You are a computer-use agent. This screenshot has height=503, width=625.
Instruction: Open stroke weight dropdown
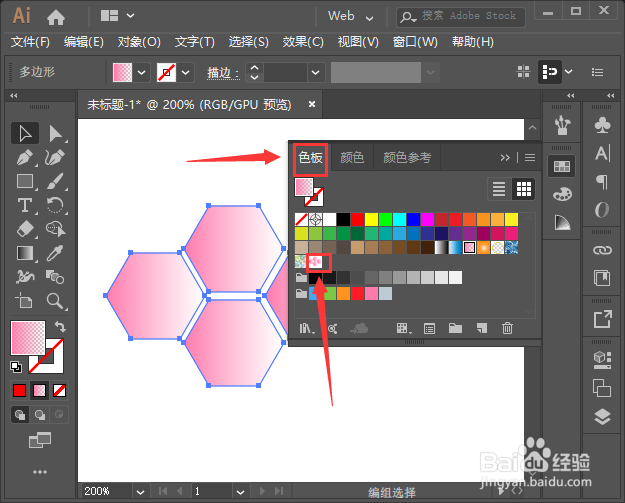pyautogui.click(x=316, y=73)
